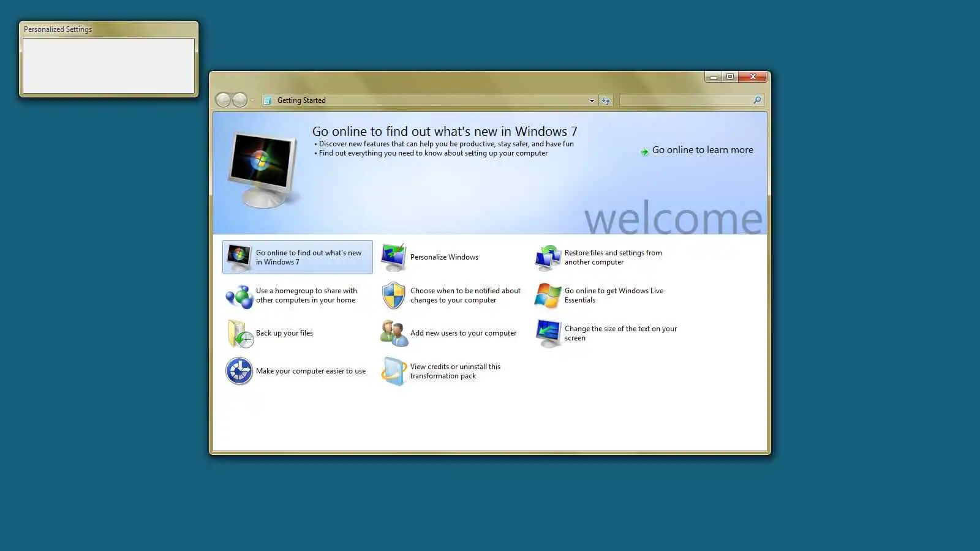
Task: Open the recent pages dropdown arrow
Action: (x=252, y=100)
